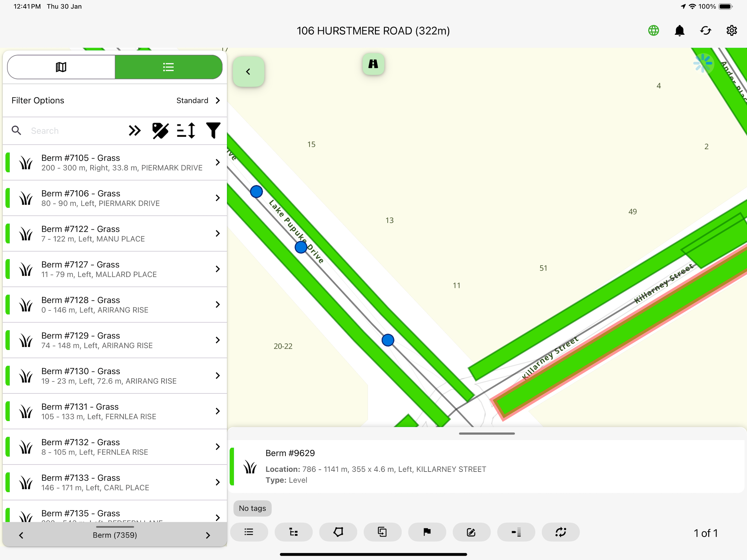This screenshot has height=560, width=747.
Task: Open the sort order icon
Action: [186, 131]
